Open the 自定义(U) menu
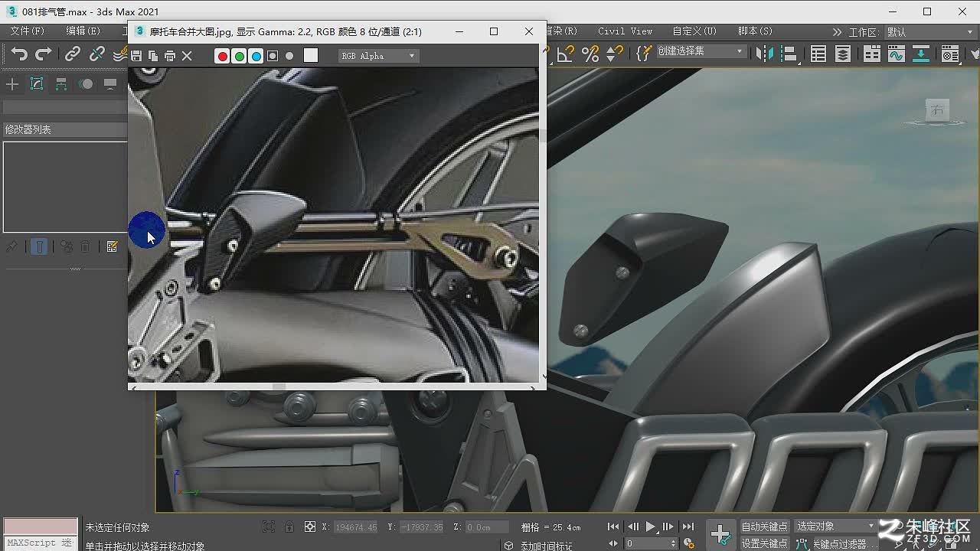This screenshot has height=551, width=980. tap(694, 31)
